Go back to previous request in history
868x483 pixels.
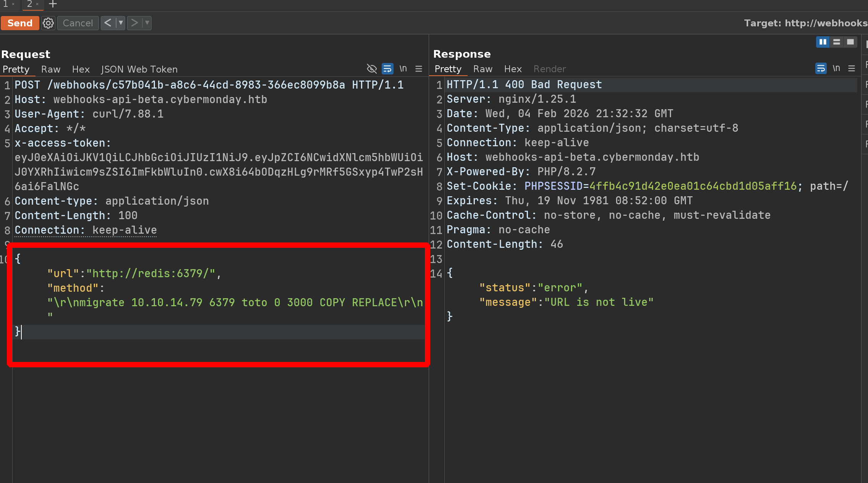pyautogui.click(x=108, y=23)
